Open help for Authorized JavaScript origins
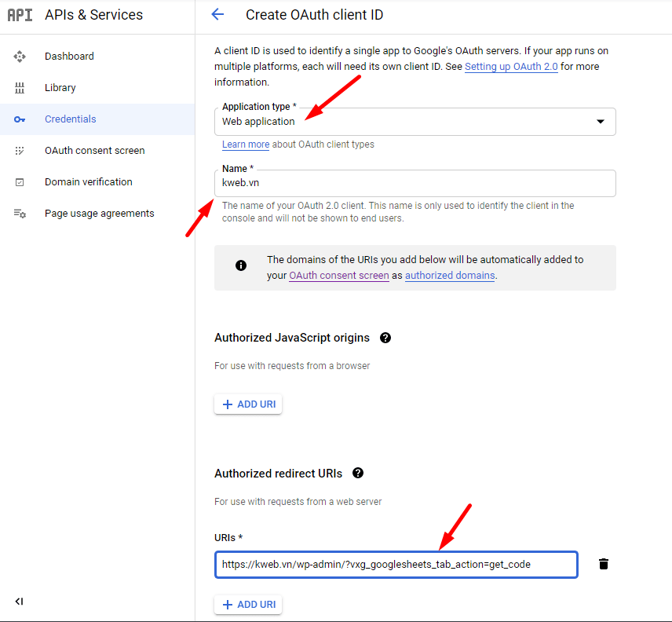Viewport: 672px width, 622px height. tap(385, 338)
